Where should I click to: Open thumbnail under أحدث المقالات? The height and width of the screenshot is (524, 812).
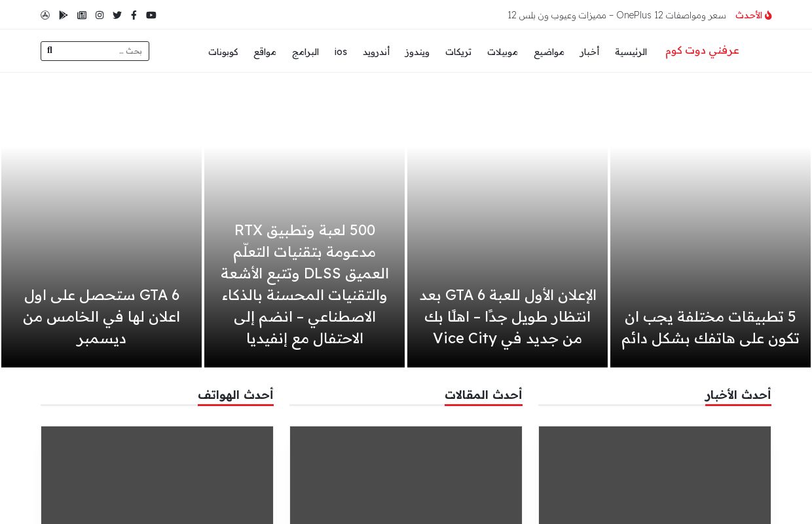[406, 475]
